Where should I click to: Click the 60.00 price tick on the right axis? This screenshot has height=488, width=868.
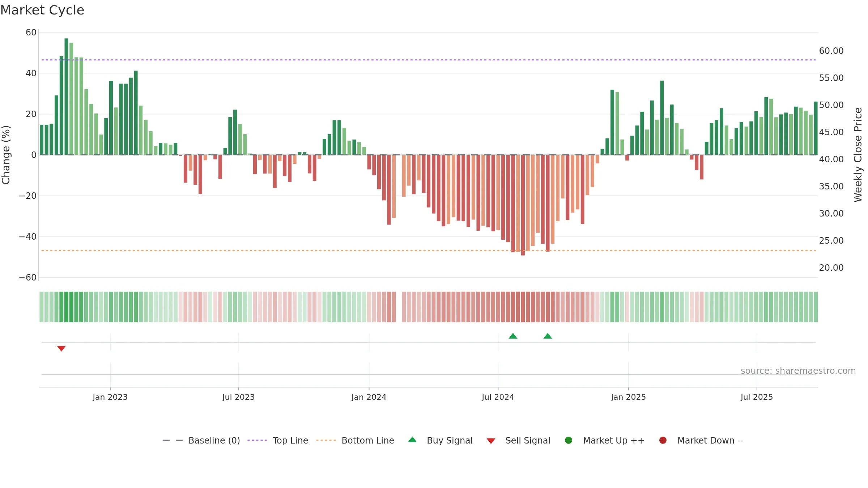831,51
